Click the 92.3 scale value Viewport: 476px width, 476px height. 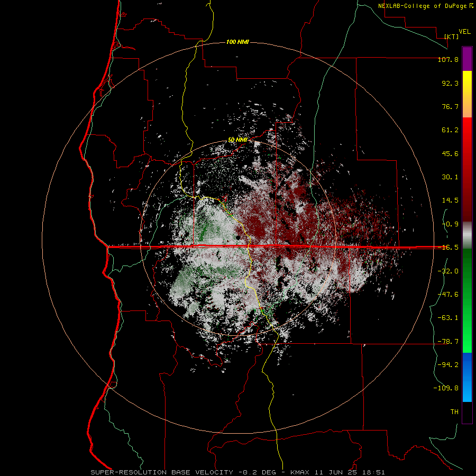point(450,83)
